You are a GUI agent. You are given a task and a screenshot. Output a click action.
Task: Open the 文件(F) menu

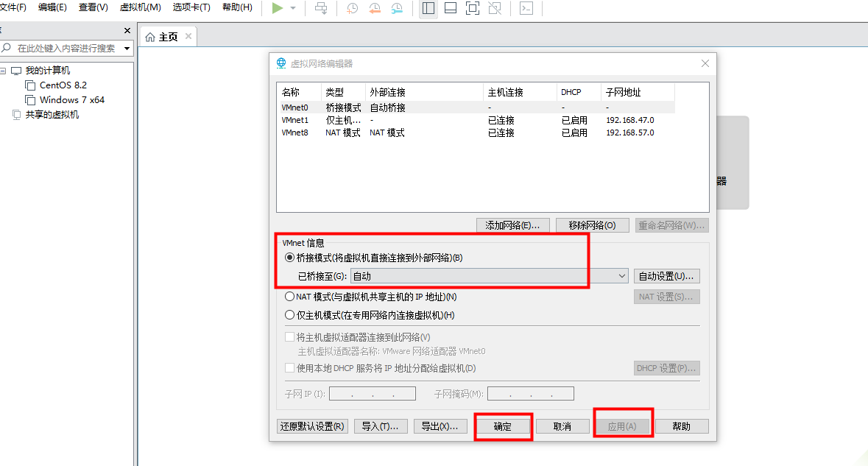(x=13, y=7)
